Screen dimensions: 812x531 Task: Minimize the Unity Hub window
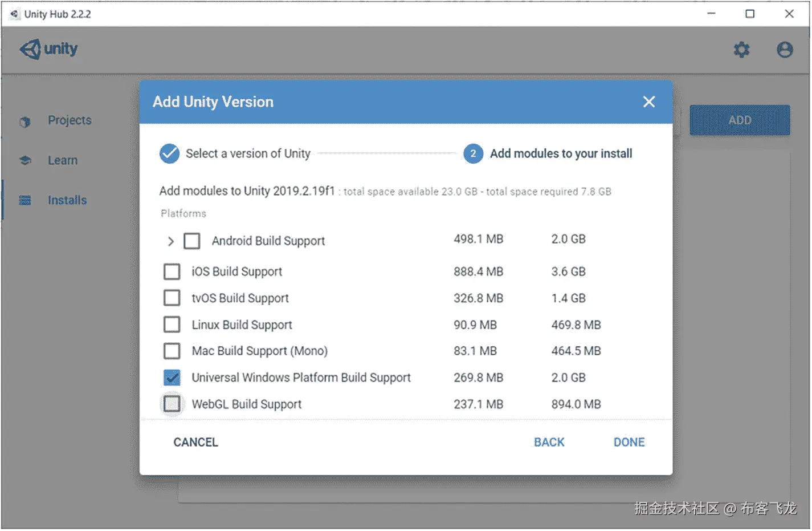pos(711,14)
